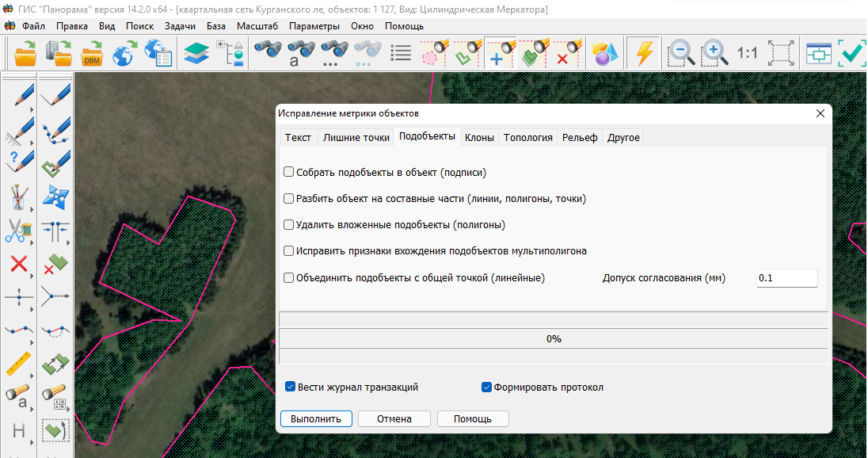Click the zoom out magnifier icon

click(680, 54)
